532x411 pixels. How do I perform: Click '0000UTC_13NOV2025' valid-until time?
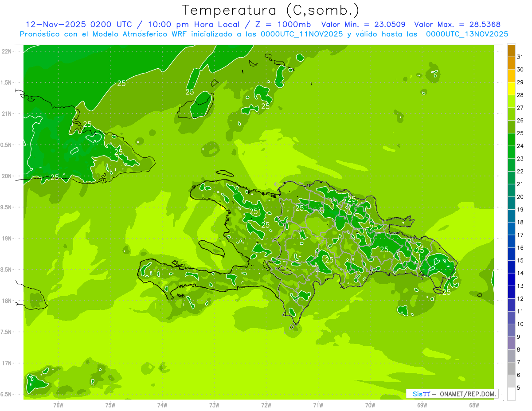point(466,34)
